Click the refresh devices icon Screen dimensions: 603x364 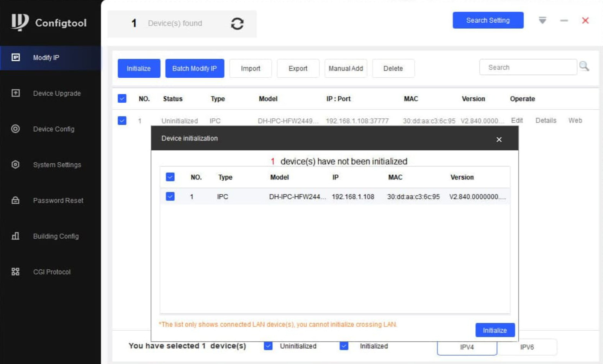[237, 24]
